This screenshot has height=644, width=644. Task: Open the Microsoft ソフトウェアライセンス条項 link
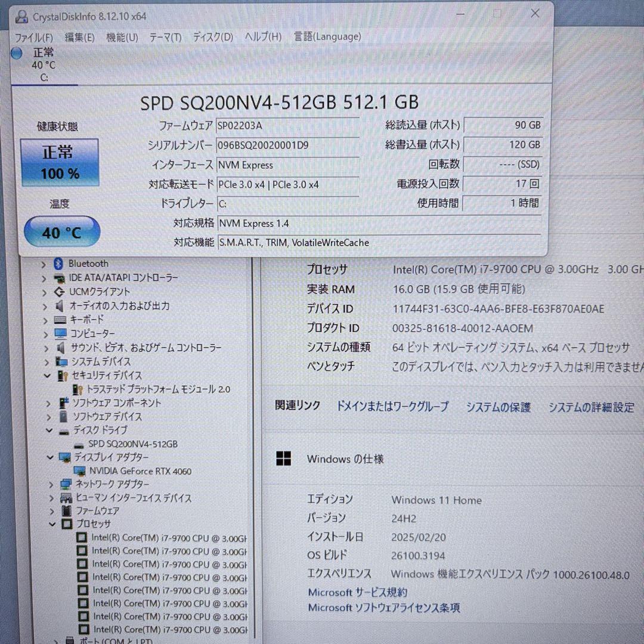384,608
